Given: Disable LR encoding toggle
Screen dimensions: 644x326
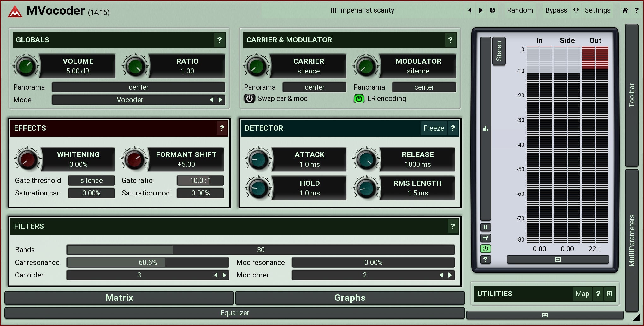Looking at the screenshot, I should (x=359, y=99).
